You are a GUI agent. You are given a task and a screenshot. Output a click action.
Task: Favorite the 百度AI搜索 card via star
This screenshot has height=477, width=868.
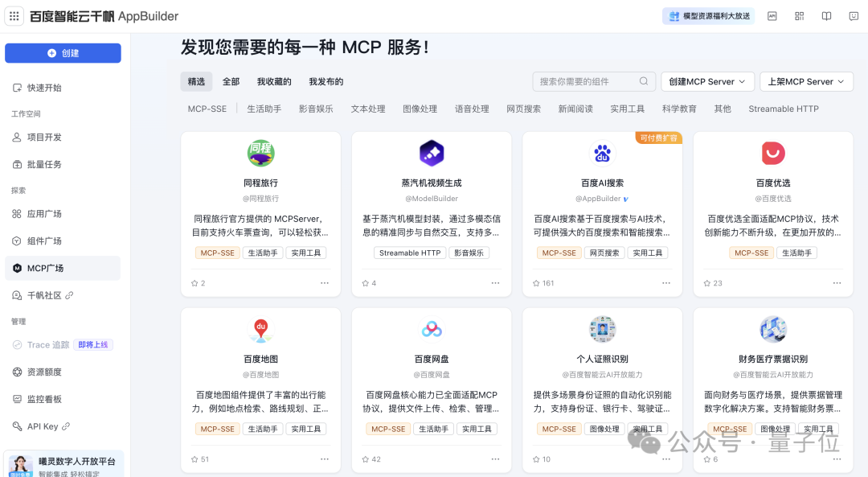[x=536, y=283]
